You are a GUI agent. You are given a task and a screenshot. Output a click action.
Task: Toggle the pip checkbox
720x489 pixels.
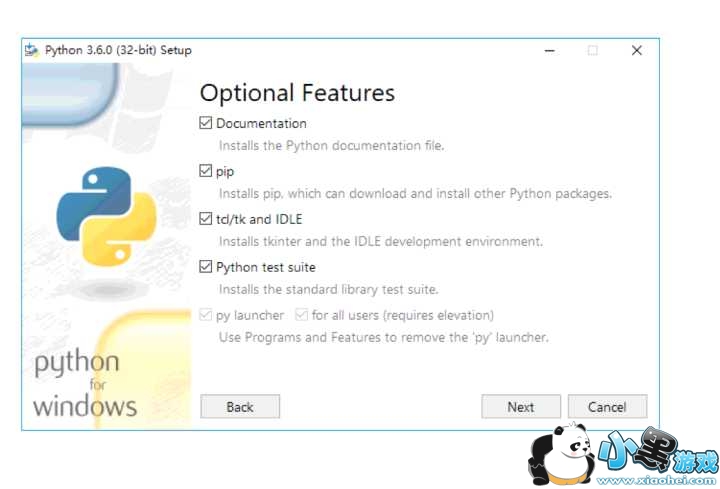pos(206,171)
